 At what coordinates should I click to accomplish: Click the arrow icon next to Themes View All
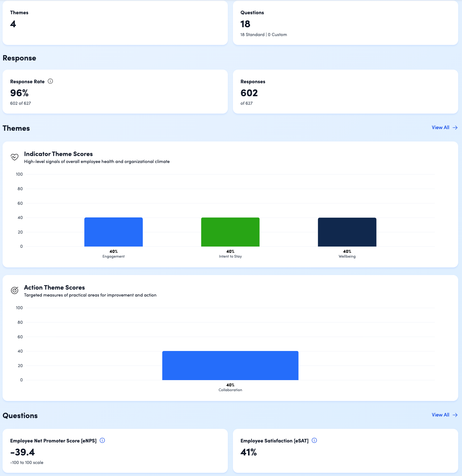tap(455, 128)
